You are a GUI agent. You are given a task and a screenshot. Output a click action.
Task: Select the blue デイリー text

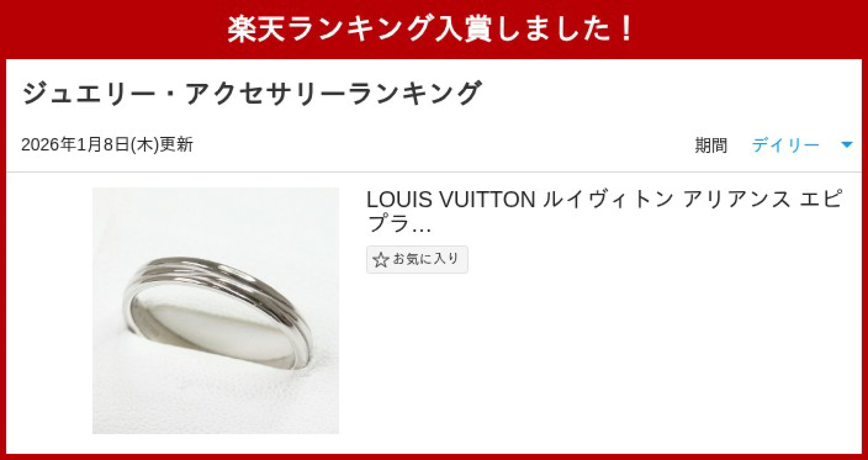point(785,145)
